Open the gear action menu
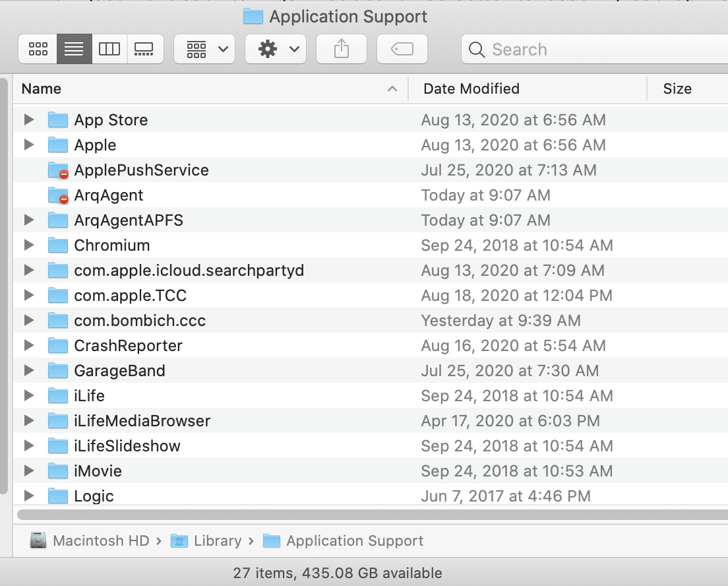This screenshot has height=586, width=728. point(275,49)
